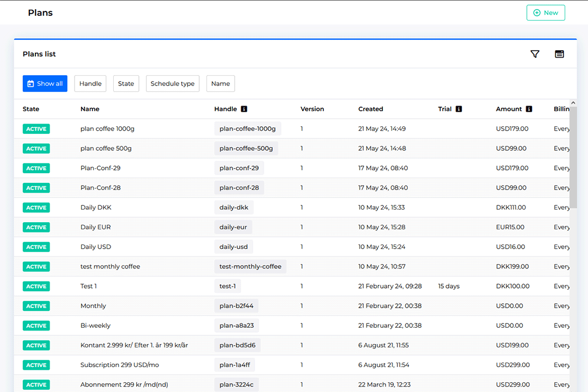588x392 pixels.
Task: Click the Plans list heading
Action: coord(39,54)
